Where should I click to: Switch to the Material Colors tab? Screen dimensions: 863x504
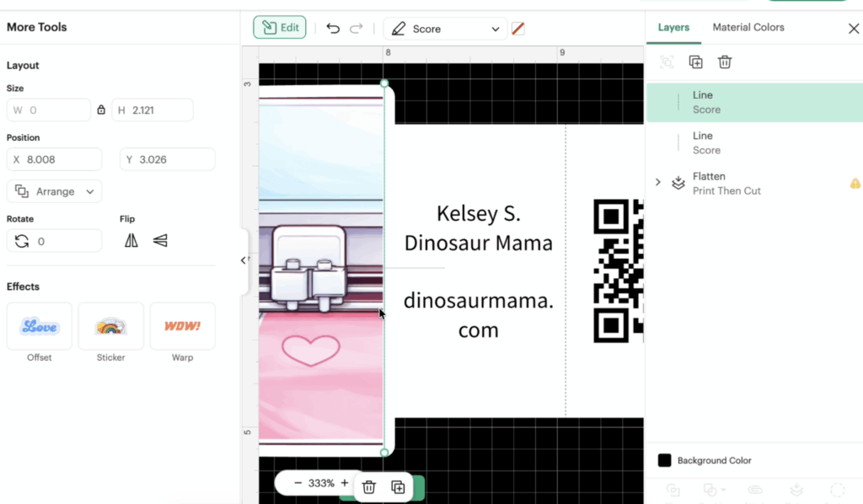(x=748, y=27)
